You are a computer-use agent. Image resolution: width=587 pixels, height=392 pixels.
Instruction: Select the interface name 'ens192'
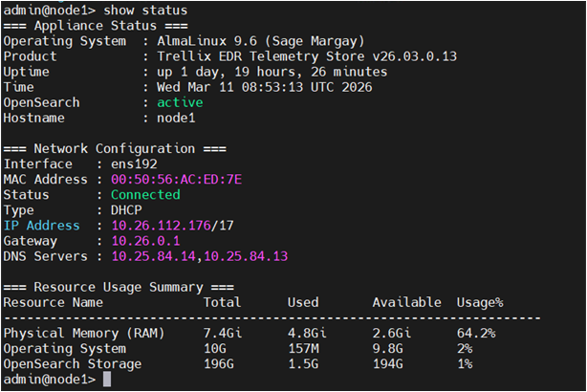(x=134, y=164)
